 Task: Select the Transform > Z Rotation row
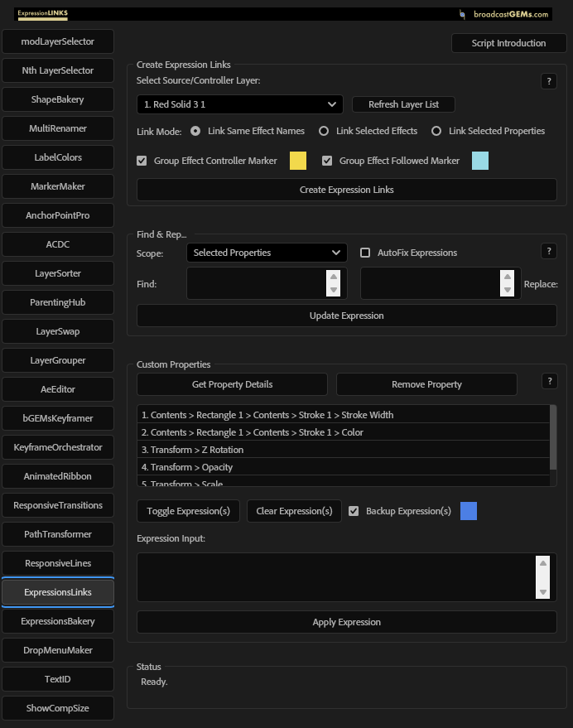click(x=344, y=450)
